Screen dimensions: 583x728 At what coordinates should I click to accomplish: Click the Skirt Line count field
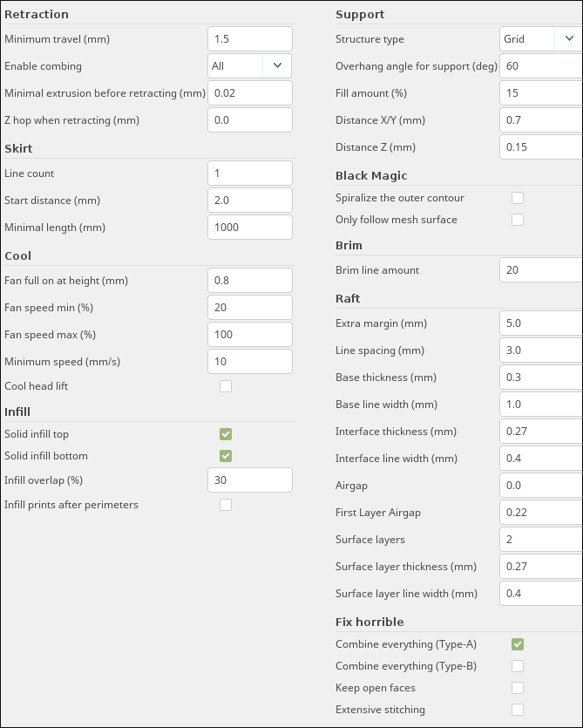pos(250,173)
